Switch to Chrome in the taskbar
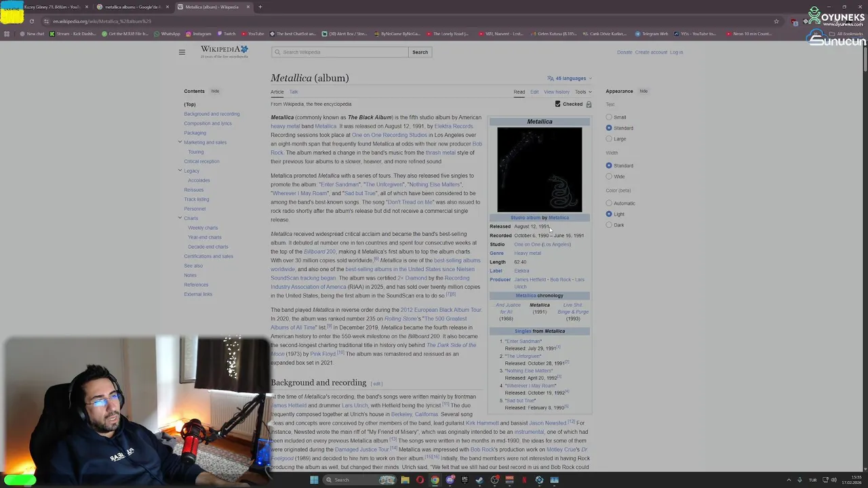 coord(435,480)
